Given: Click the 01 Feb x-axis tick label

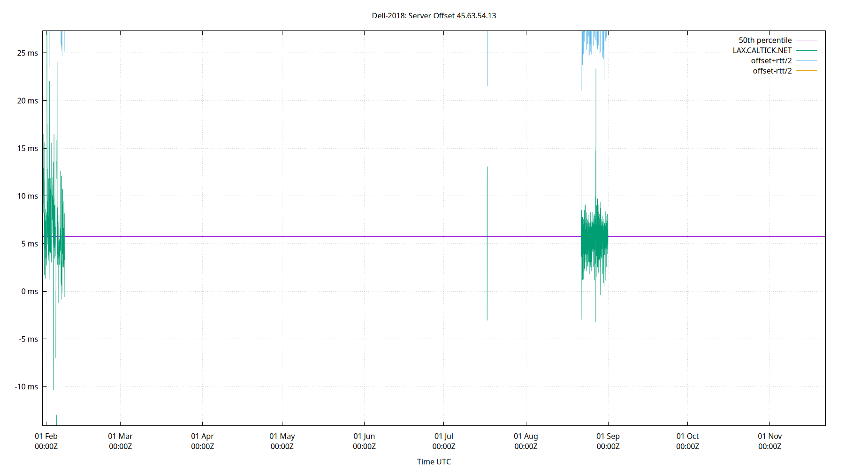Looking at the screenshot, I should click(46, 441).
